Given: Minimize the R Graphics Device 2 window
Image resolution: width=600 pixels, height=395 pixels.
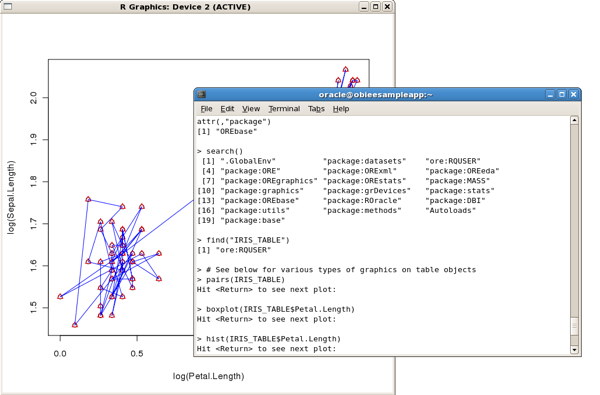Looking at the screenshot, I should [x=364, y=7].
